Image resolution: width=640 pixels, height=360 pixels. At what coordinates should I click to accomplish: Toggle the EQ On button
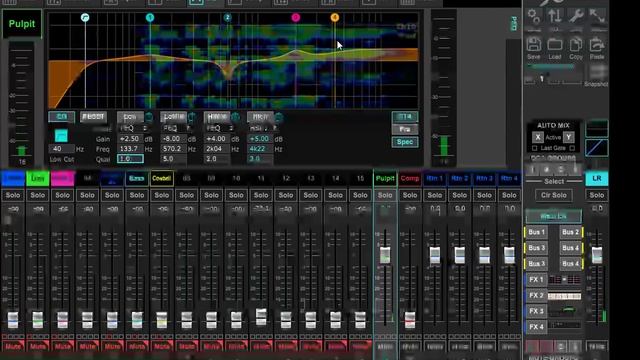pyautogui.click(x=61, y=117)
